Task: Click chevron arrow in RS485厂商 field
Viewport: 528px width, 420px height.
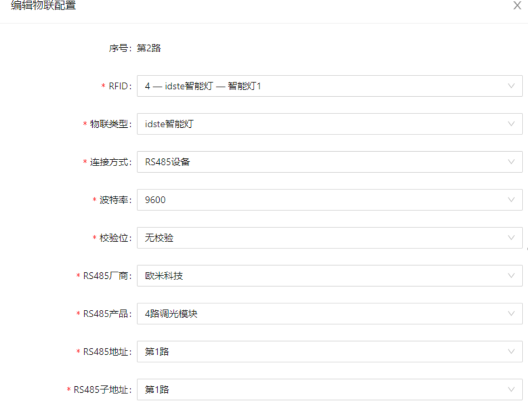Action: tap(511, 276)
